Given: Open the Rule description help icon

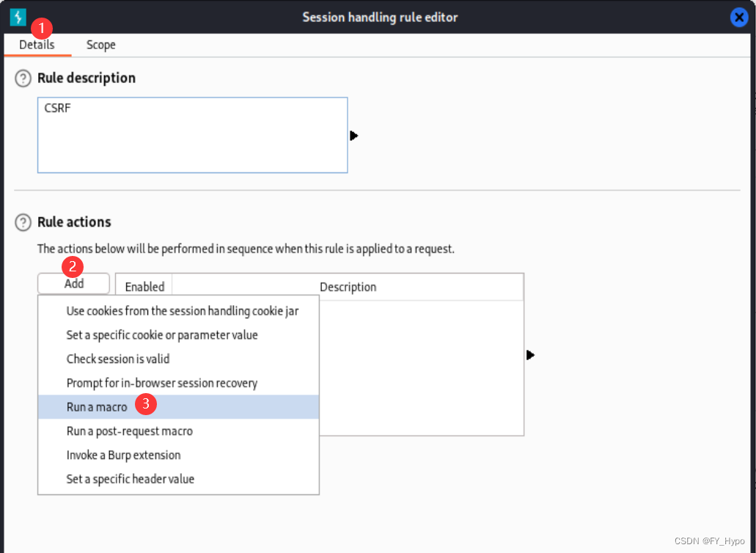Looking at the screenshot, I should (23, 78).
